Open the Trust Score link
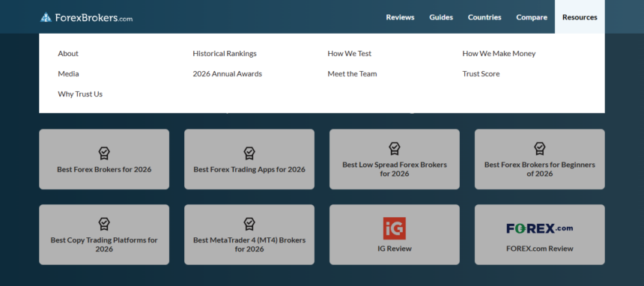Screen dimensions: 644x286 [481, 74]
